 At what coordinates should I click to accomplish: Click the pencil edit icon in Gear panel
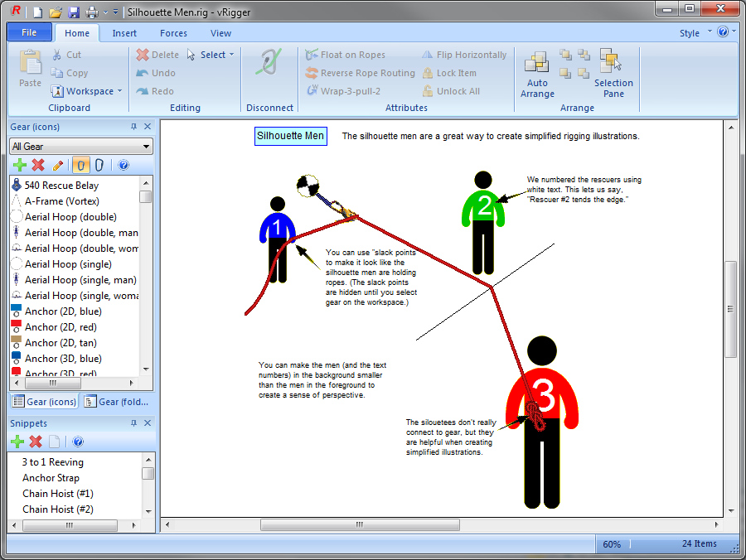pyautogui.click(x=57, y=166)
